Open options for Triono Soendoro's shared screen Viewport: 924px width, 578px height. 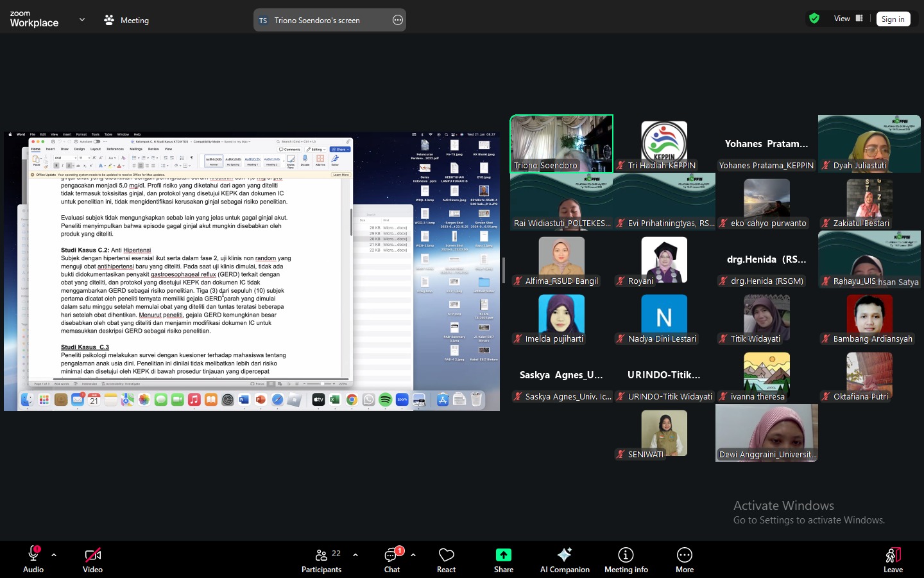pos(398,20)
